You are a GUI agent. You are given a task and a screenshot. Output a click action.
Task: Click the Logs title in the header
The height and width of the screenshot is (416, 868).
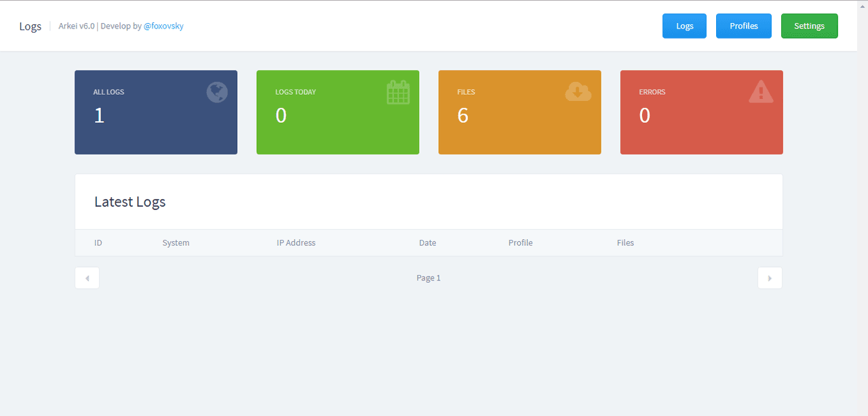(30, 26)
